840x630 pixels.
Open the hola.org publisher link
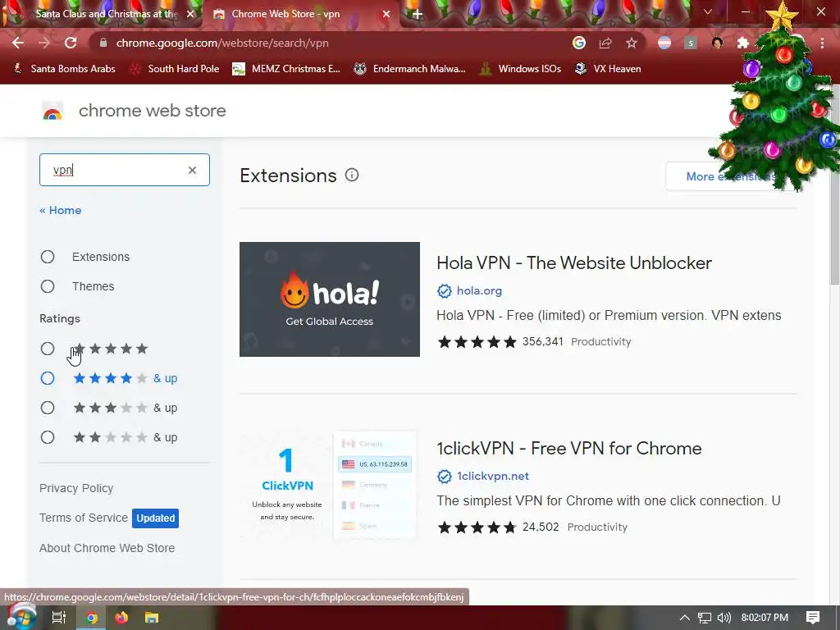pos(479,291)
